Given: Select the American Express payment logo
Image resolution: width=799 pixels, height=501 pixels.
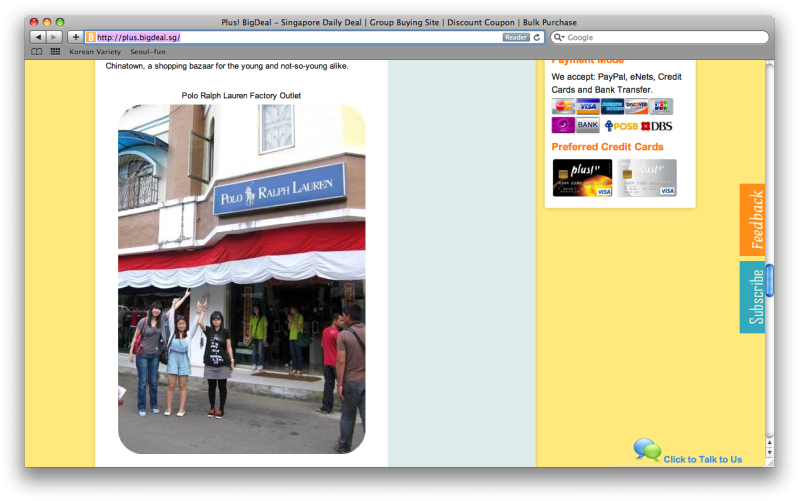Looking at the screenshot, I should coord(612,107).
